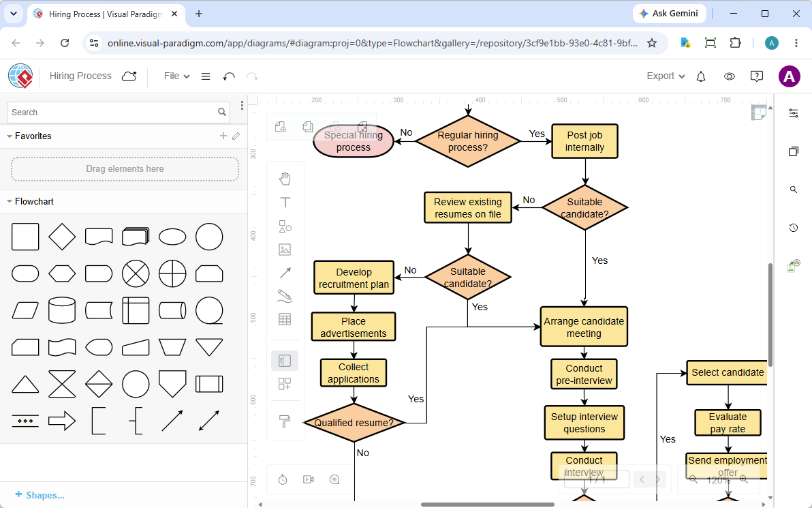Image resolution: width=812 pixels, height=508 pixels.
Task: Click the cloud save icon
Action: point(129,76)
